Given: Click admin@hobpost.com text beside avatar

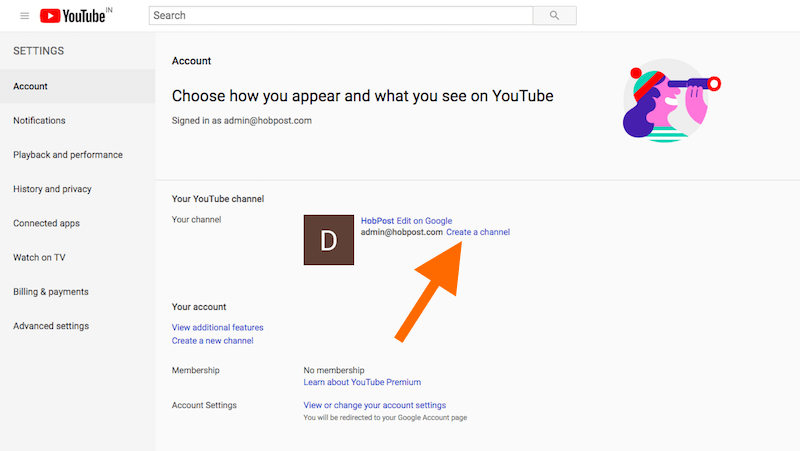Looking at the screenshot, I should 402,232.
